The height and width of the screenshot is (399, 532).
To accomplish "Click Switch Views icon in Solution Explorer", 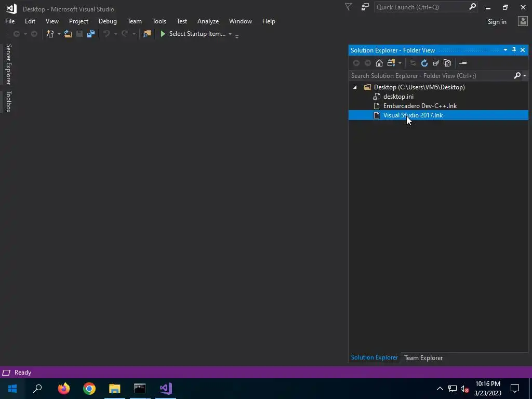I will (x=391, y=63).
